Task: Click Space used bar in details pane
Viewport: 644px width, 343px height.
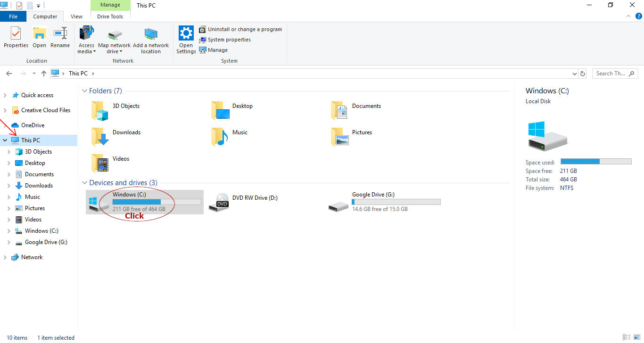Action: pyautogui.click(x=596, y=161)
